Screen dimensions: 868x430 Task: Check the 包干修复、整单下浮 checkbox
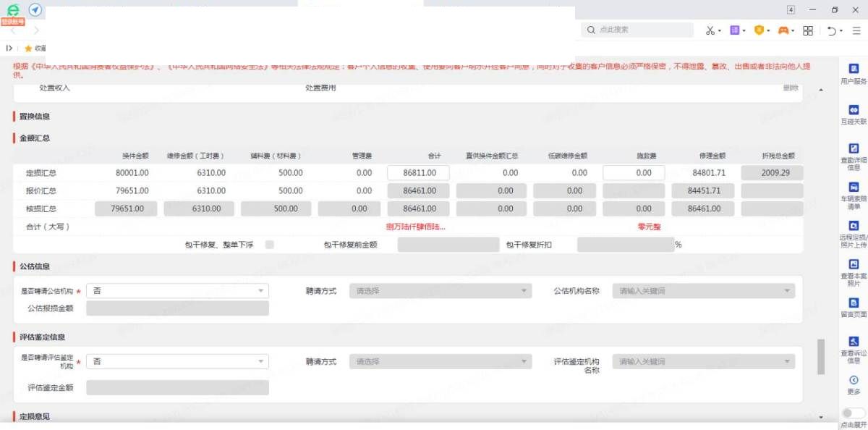270,245
